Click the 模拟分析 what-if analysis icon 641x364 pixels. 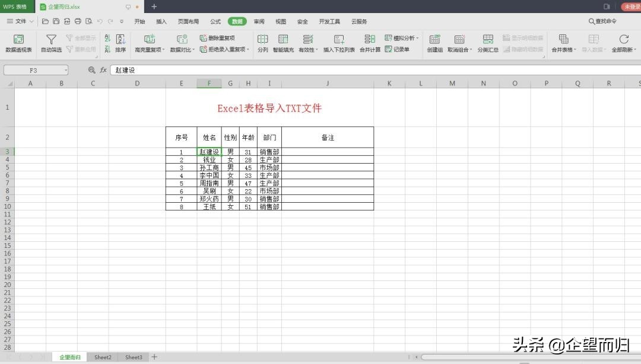click(x=388, y=38)
